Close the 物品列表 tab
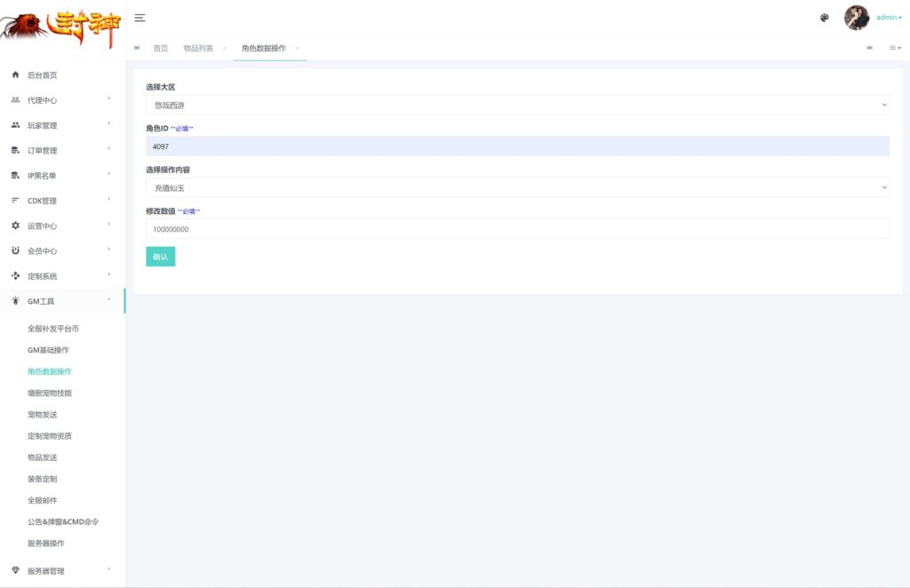 [224, 48]
